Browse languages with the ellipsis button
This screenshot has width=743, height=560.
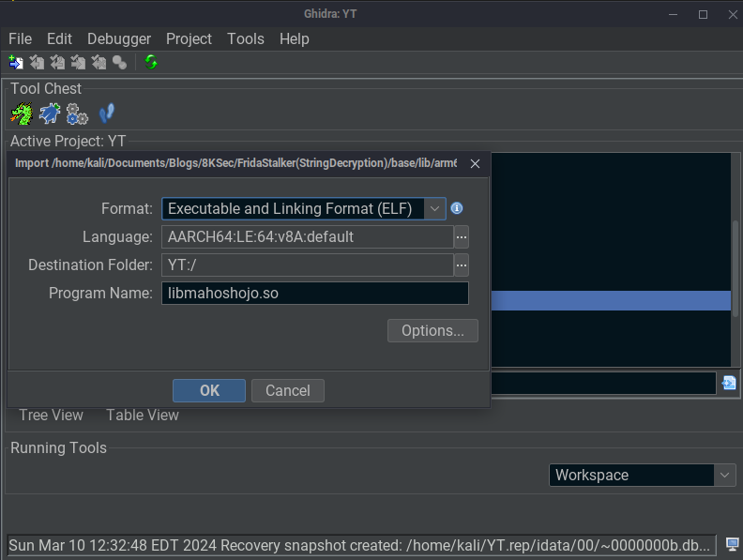click(461, 237)
